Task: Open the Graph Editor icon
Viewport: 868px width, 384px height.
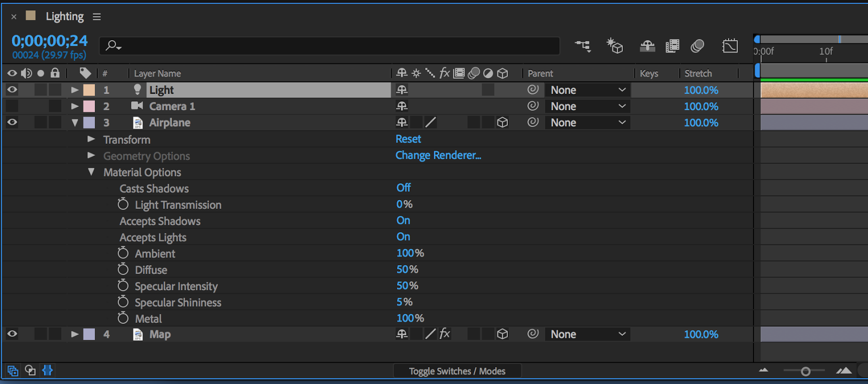Action: pyautogui.click(x=730, y=46)
